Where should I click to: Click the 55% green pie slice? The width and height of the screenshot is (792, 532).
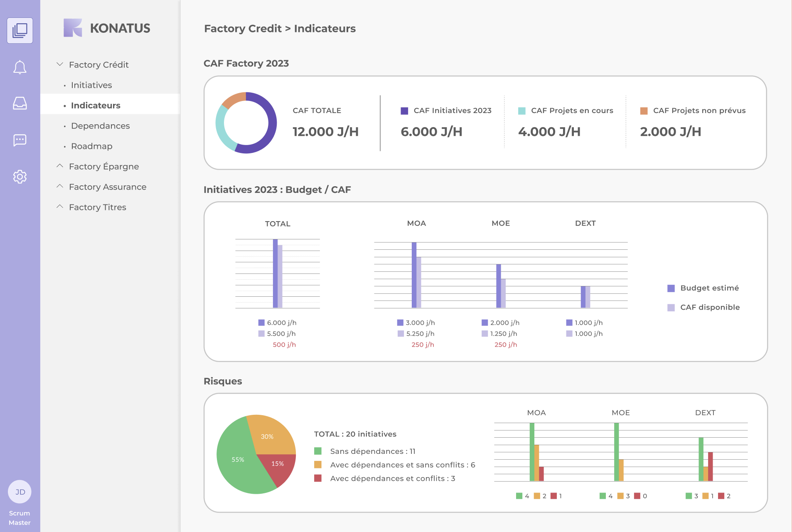238,460
